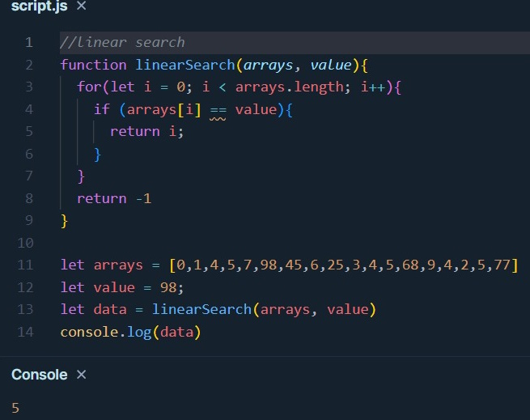The height and width of the screenshot is (420, 530).
Task: Click the 'value' parameter on line 2
Action: pyautogui.click(x=331, y=65)
